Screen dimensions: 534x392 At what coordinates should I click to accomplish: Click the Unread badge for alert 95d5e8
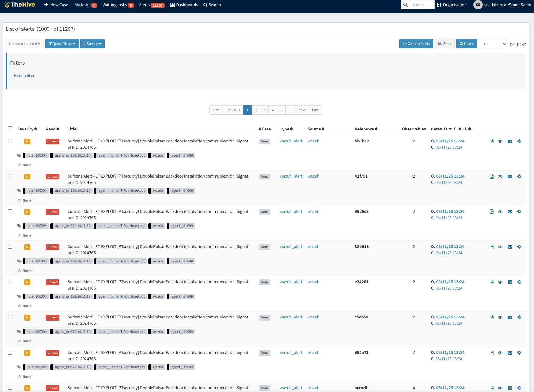pos(52,212)
